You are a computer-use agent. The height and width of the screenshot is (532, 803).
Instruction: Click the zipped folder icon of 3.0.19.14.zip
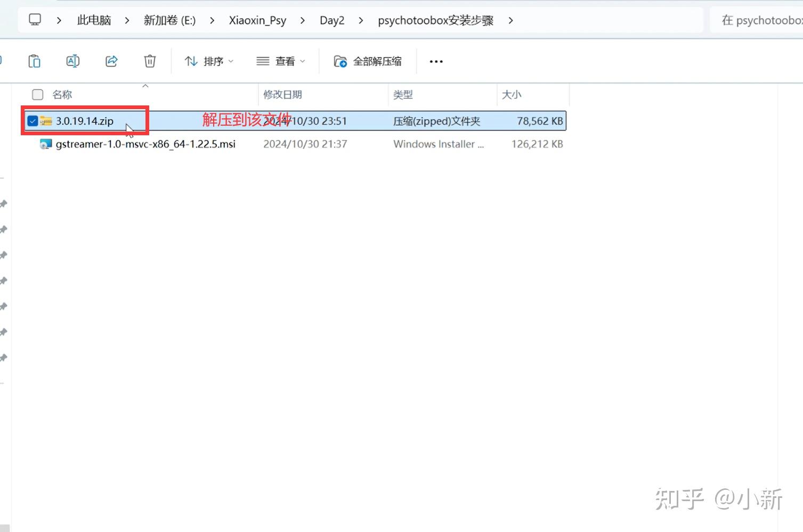click(47, 121)
